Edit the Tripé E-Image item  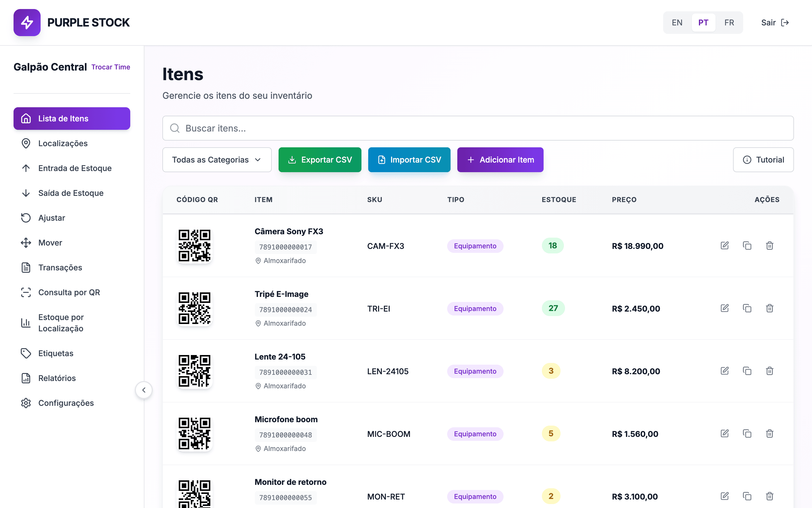724,308
